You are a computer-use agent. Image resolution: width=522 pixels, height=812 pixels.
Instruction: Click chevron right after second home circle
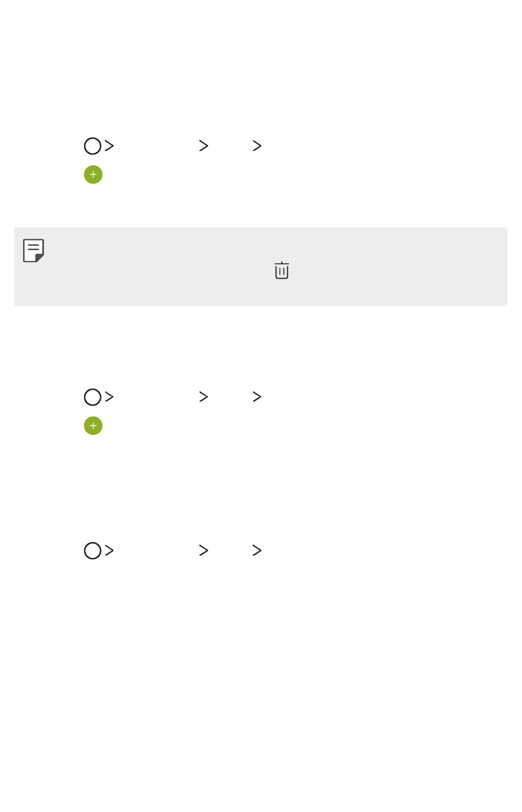coord(109,397)
